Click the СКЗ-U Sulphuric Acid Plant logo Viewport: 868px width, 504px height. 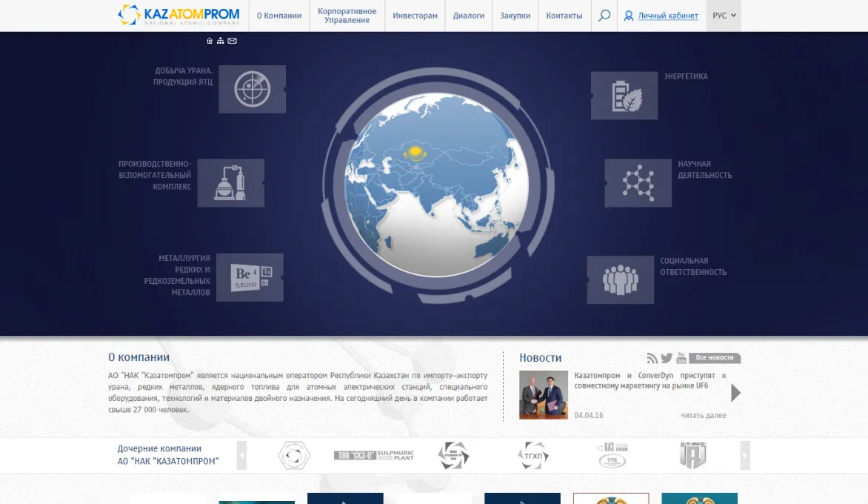374,454
